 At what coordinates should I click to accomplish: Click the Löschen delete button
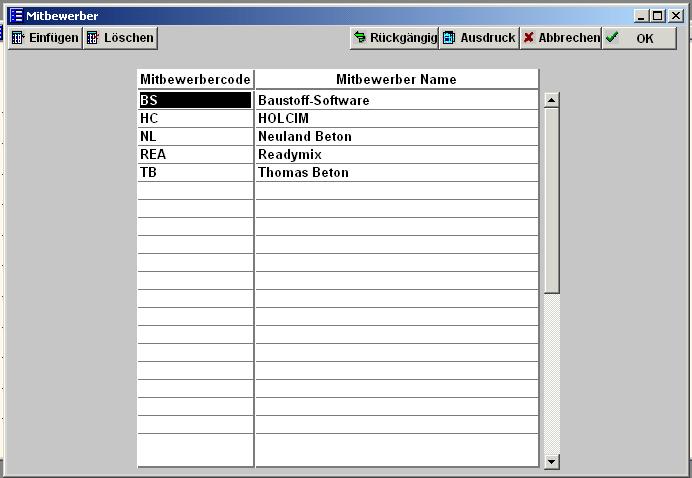[120, 38]
